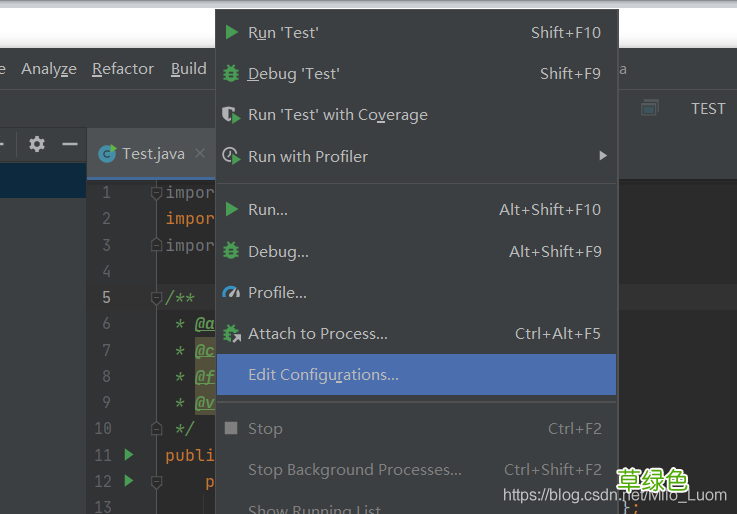Open the TEST run configuration selector
This screenshot has width=737, height=514.
click(707, 109)
